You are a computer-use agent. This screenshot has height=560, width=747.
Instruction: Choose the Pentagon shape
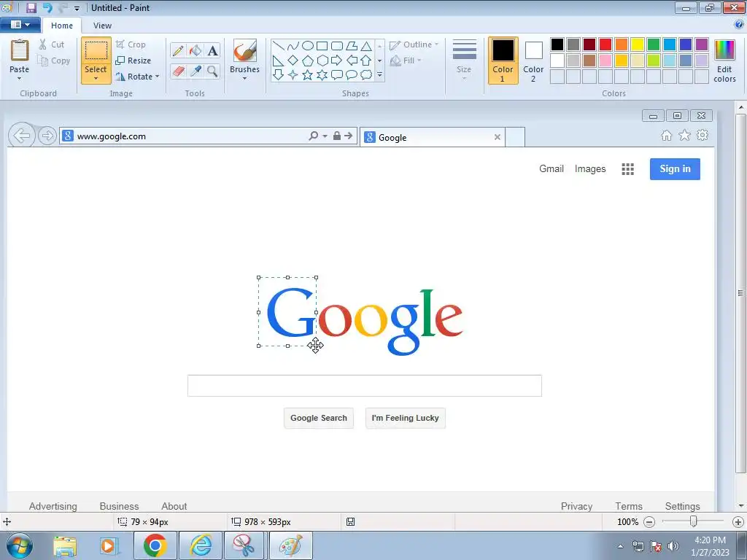(x=308, y=61)
